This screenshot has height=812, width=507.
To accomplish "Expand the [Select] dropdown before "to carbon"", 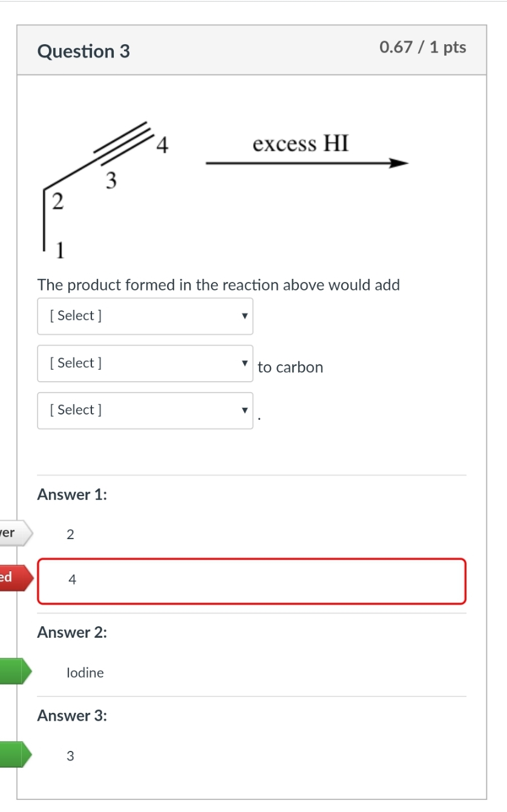I will click(x=145, y=363).
